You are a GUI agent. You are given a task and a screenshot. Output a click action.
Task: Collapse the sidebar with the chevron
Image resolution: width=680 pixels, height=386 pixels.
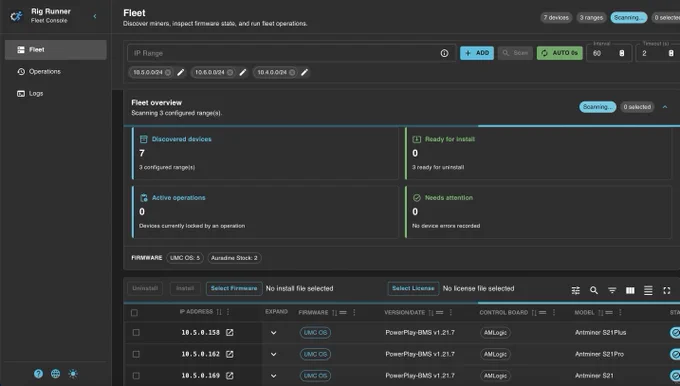95,16
